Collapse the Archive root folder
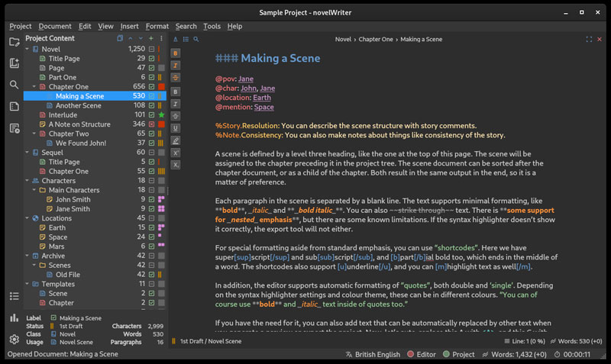611x364 pixels. (x=27, y=256)
